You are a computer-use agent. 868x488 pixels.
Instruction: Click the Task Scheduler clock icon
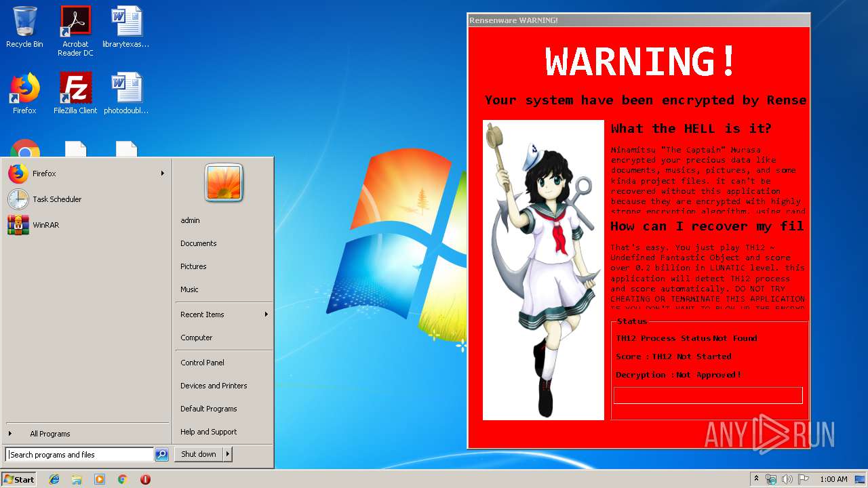pos(18,199)
